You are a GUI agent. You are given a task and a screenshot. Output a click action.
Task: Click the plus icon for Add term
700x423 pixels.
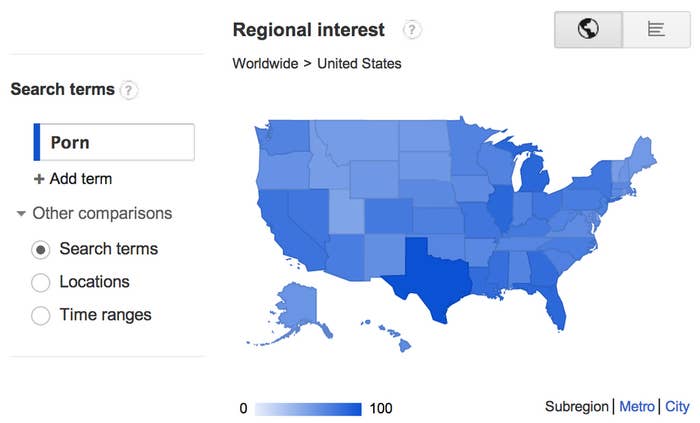point(39,179)
